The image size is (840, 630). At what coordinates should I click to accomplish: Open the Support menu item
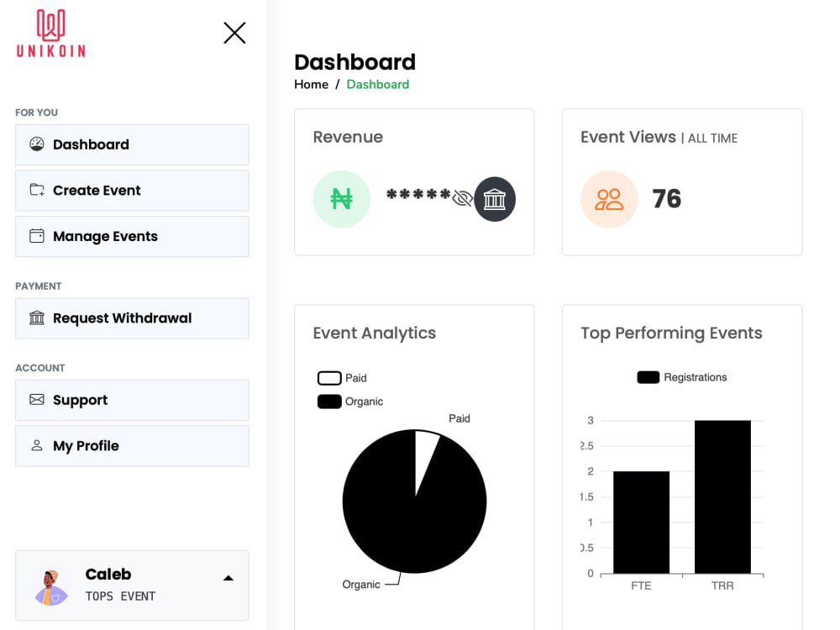point(132,400)
